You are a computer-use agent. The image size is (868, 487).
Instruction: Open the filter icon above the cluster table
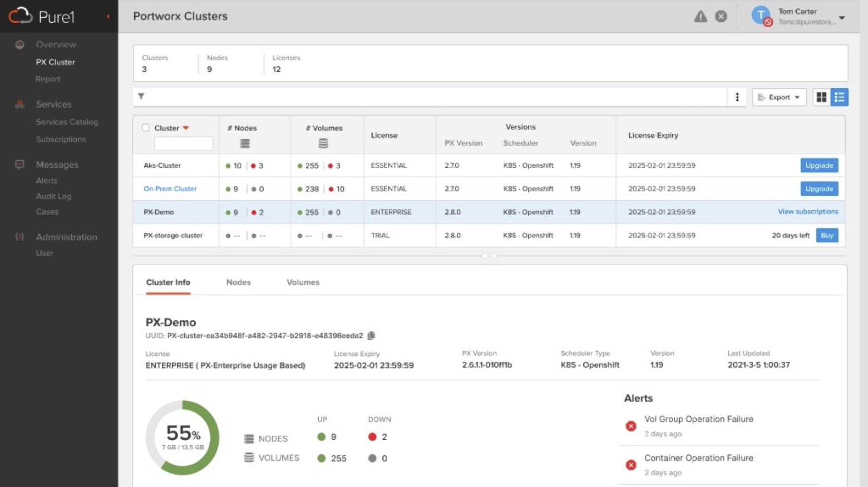141,96
